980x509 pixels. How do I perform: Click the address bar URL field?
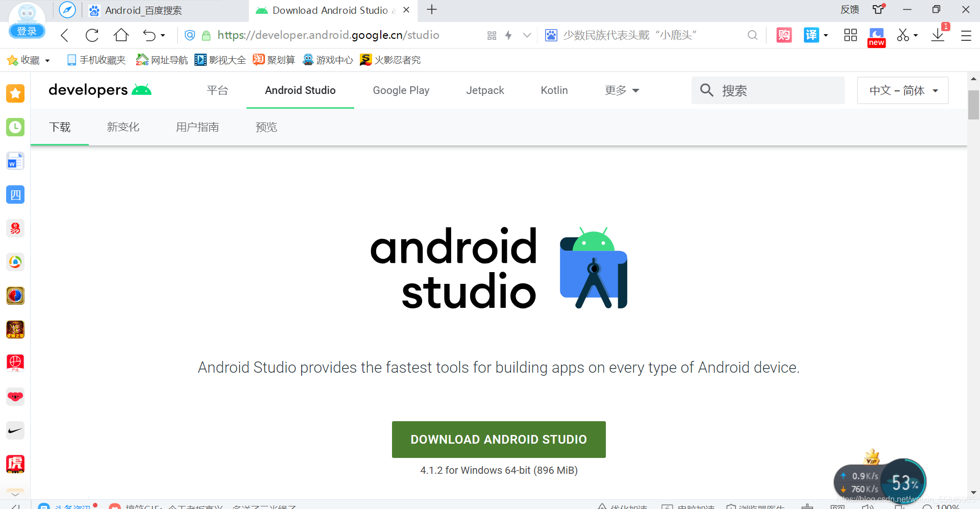pyautogui.click(x=328, y=35)
